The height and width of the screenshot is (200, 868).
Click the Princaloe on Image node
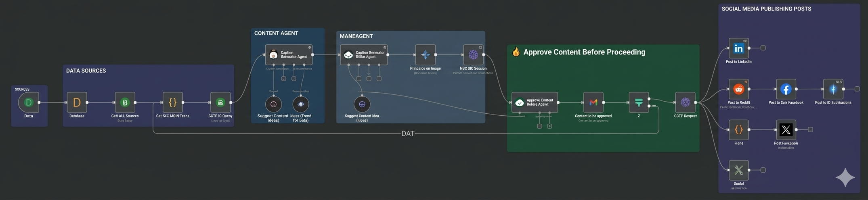pyautogui.click(x=425, y=55)
